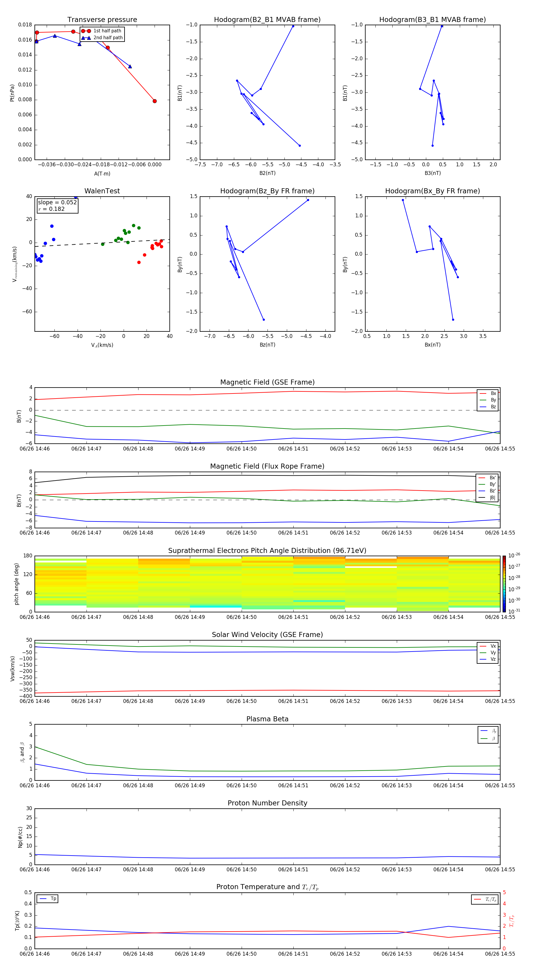Click the lowest blue point in Bz_By hodogram

(264, 320)
